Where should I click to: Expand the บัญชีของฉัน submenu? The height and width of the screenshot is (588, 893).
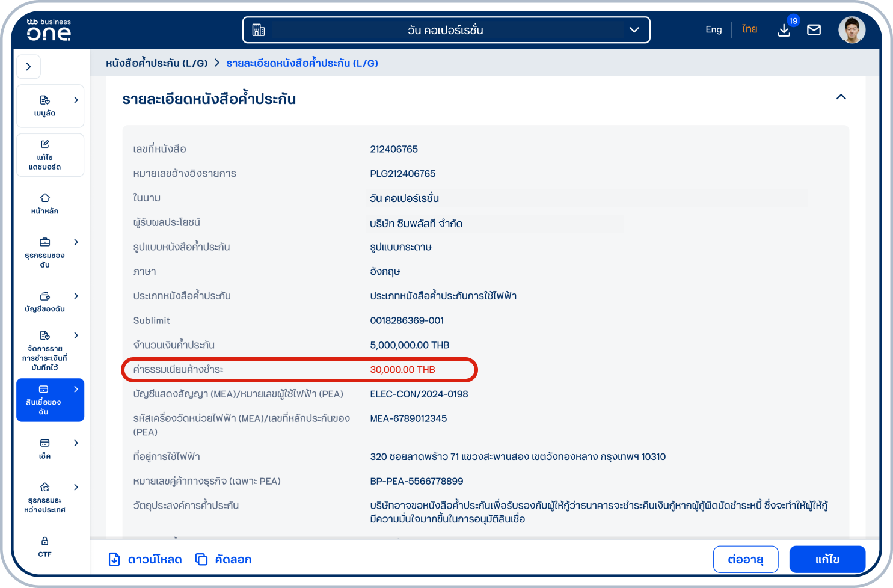(x=76, y=296)
